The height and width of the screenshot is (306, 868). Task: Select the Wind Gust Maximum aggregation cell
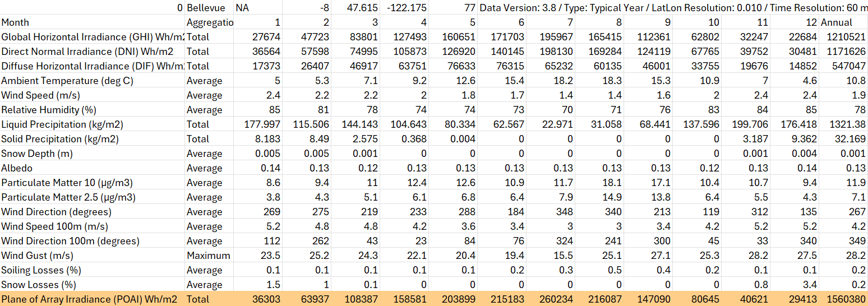click(x=208, y=256)
